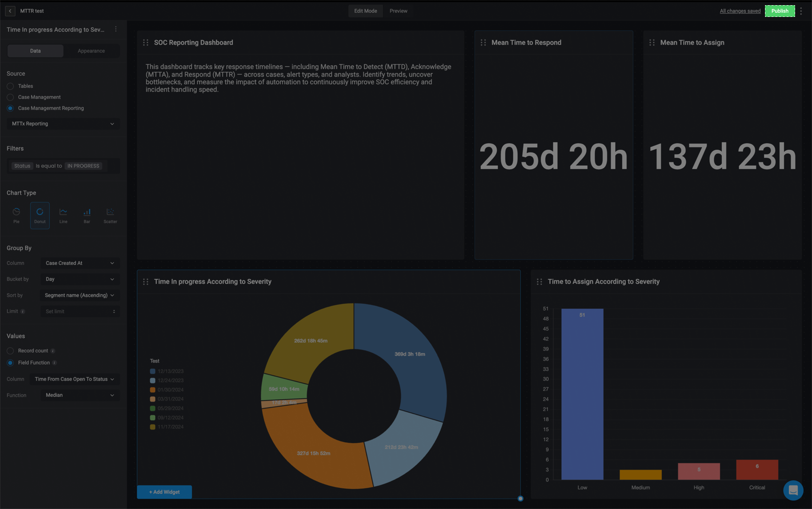Grab the Time In progress widget drag handle
Image resolution: width=812 pixels, height=509 pixels.
tap(146, 282)
